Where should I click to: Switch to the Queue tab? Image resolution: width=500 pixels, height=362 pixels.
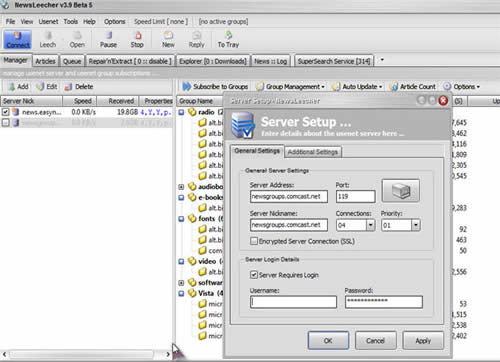(72, 61)
